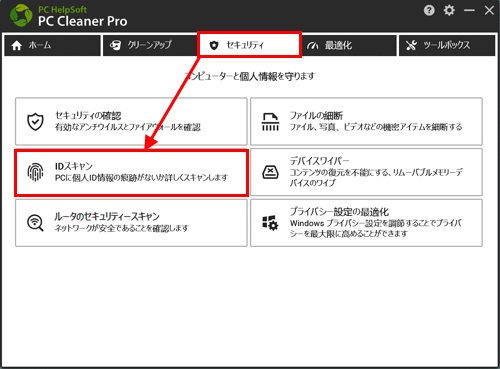
Task: Click the ネットワークが安全 description text
Action: [x=121, y=228]
